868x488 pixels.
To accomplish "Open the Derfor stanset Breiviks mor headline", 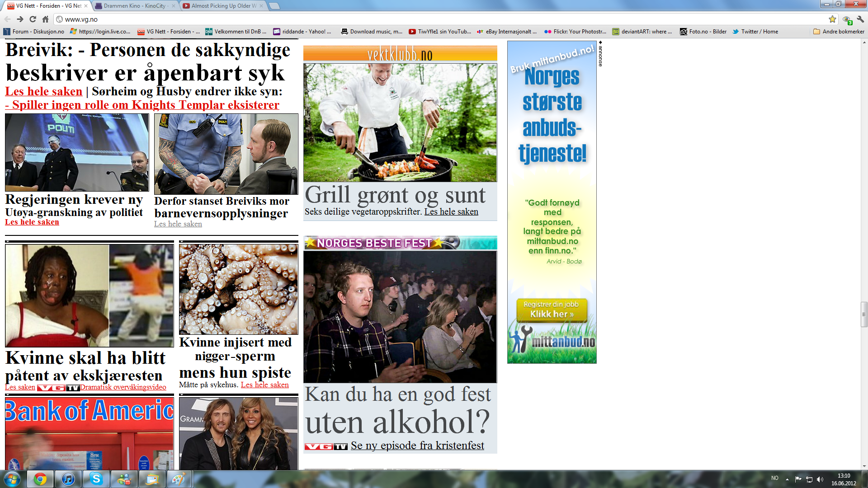I will 222,207.
